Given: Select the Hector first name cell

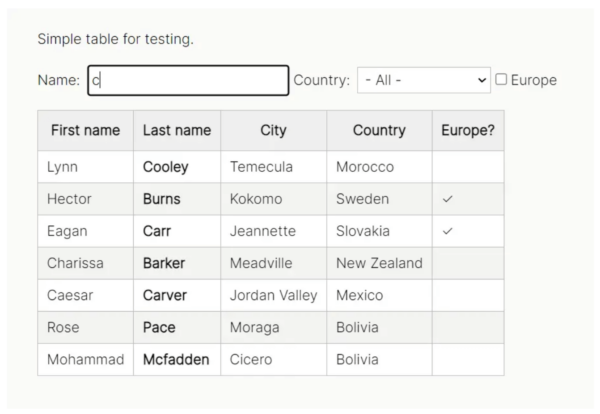Looking at the screenshot, I should pos(85,199).
